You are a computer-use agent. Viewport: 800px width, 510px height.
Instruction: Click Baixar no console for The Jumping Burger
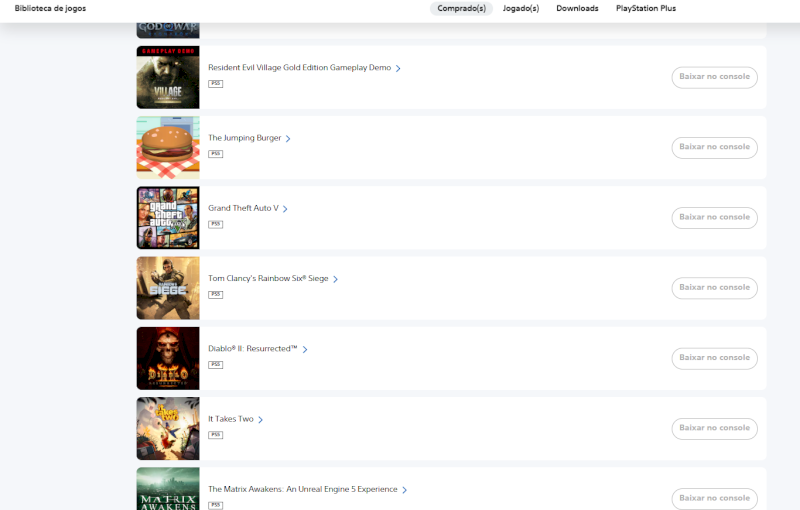(714, 147)
